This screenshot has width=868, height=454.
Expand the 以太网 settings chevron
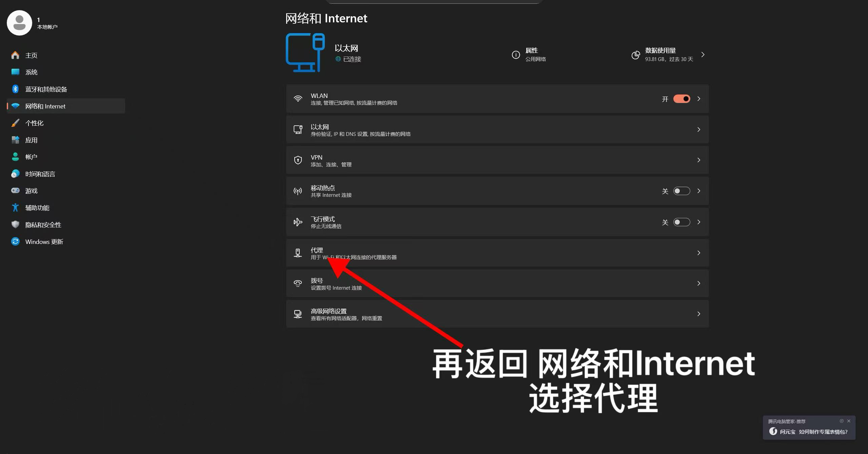(x=699, y=129)
